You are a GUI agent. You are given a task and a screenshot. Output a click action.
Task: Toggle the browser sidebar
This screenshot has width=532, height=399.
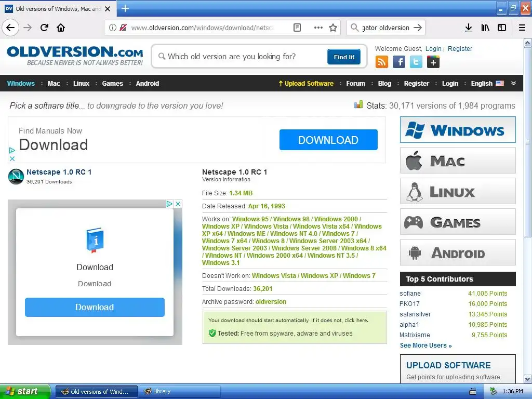point(502,28)
